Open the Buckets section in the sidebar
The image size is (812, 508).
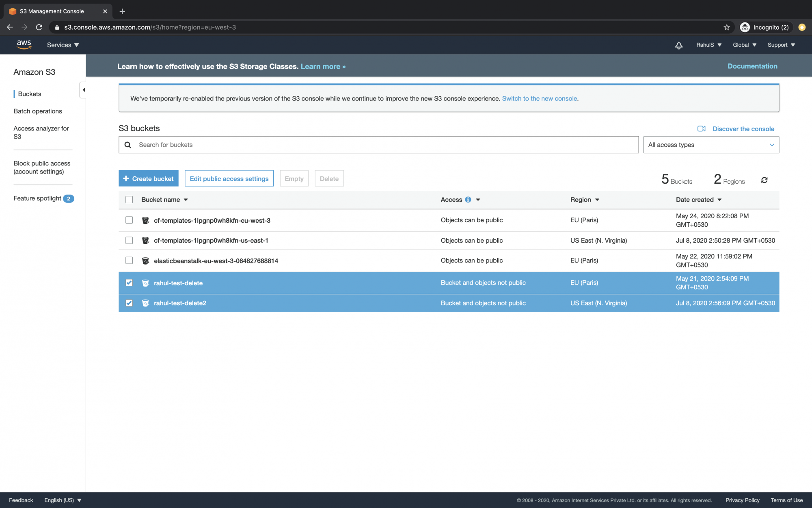tap(29, 94)
